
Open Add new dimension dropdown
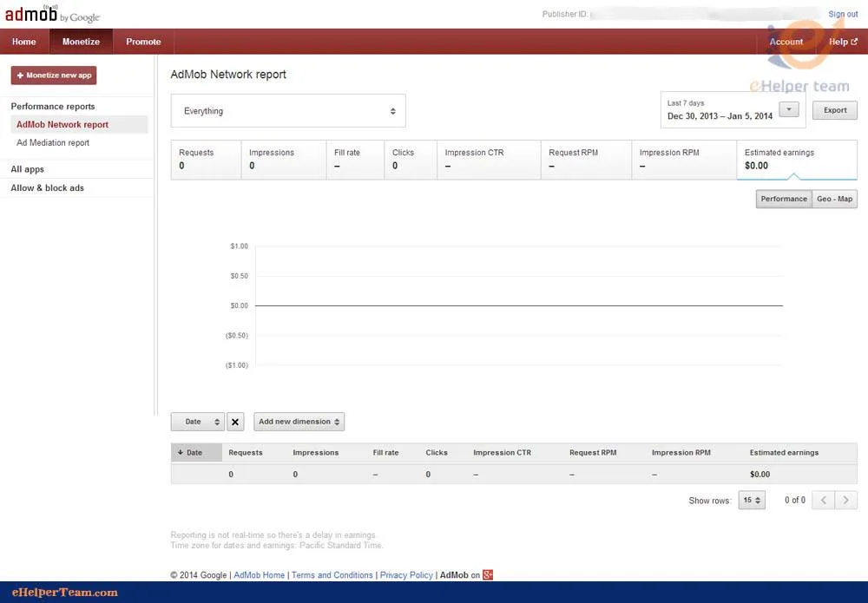tap(299, 422)
